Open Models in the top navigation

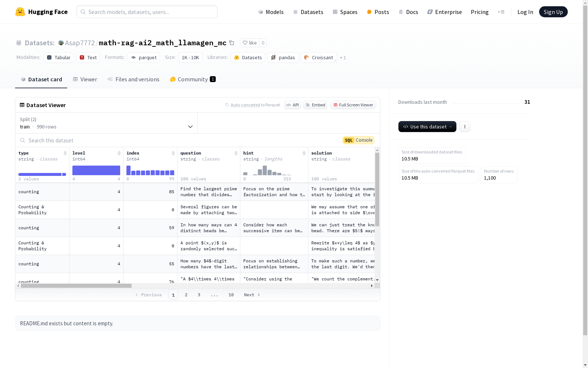[271, 12]
